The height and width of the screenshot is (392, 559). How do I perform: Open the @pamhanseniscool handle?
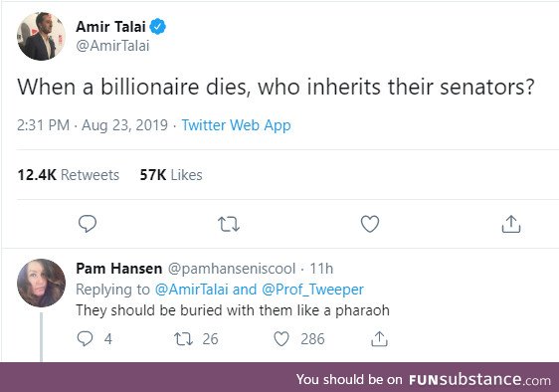point(232,269)
